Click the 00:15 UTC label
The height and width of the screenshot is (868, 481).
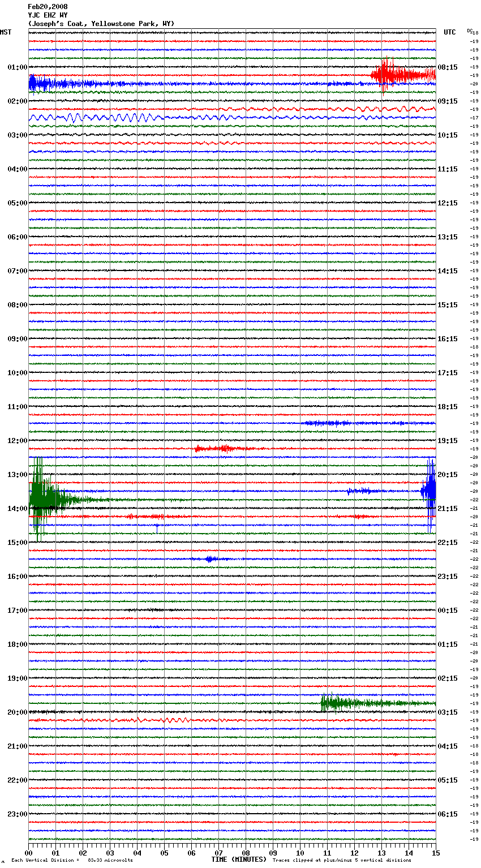pyautogui.click(x=448, y=611)
